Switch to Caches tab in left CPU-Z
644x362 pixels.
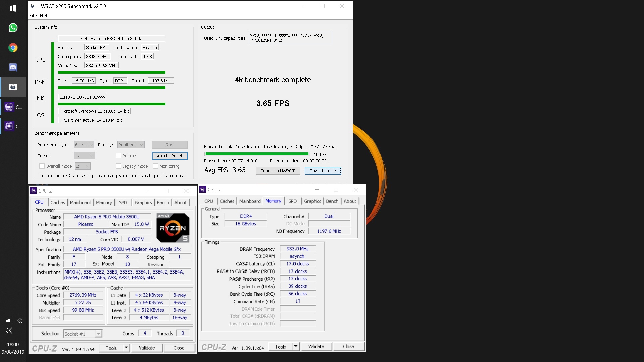coord(58,202)
